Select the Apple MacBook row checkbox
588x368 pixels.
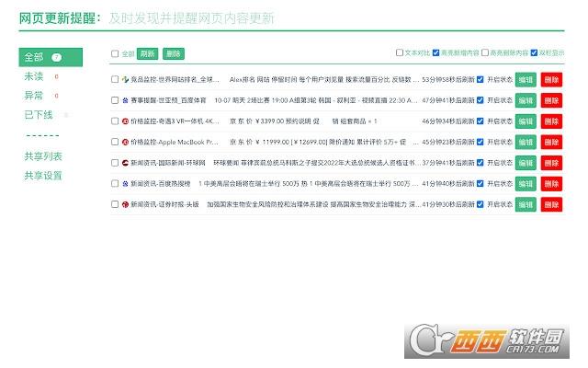pyautogui.click(x=115, y=142)
